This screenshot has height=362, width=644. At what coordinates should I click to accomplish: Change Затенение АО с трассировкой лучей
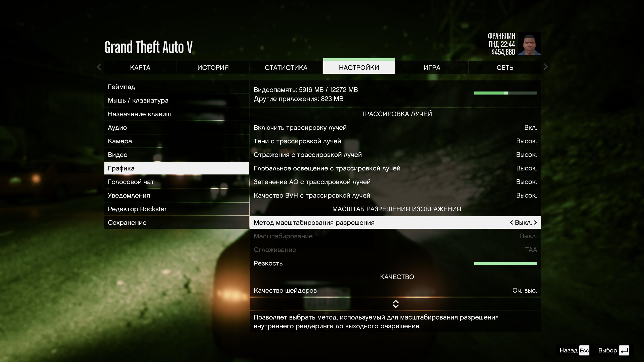(396, 182)
